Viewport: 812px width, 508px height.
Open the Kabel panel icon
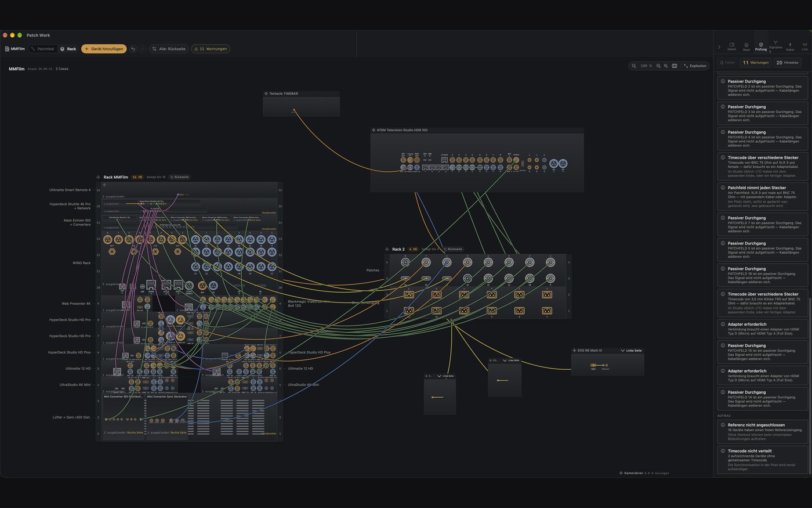790,46
